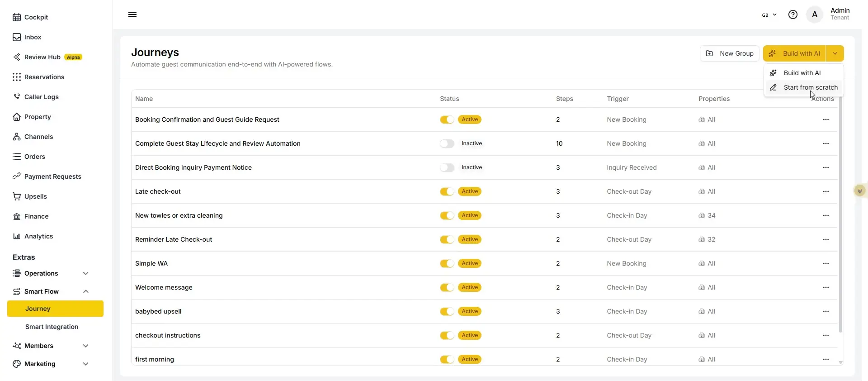Viewport: 868px width, 381px height.
Task: Disable Booking Confirmation and Guest Guide Request
Action: click(447, 119)
